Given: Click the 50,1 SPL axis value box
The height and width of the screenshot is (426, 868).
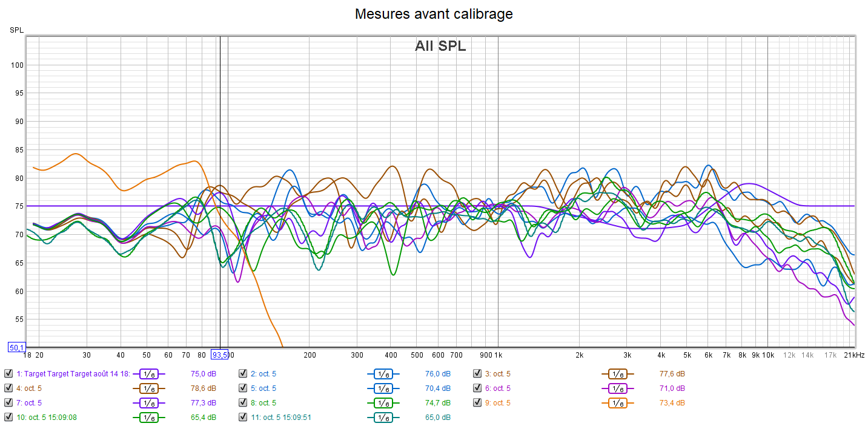Looking at the screenshot, I should coord(16,347).
